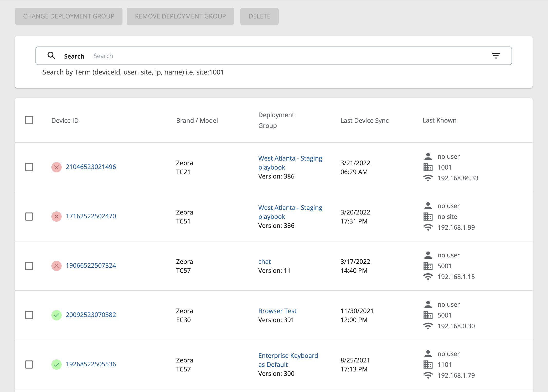Click building icon in 19066522507324 row
Image resolution: width=548 pixels, height=392 pixels.
pyautogui.click(x=428, y=266)
